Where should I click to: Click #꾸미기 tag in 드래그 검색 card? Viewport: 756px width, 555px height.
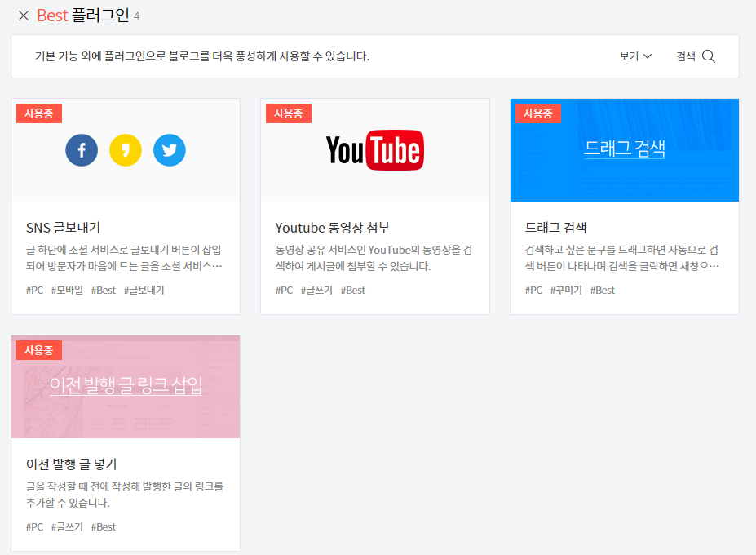(566, 290)
